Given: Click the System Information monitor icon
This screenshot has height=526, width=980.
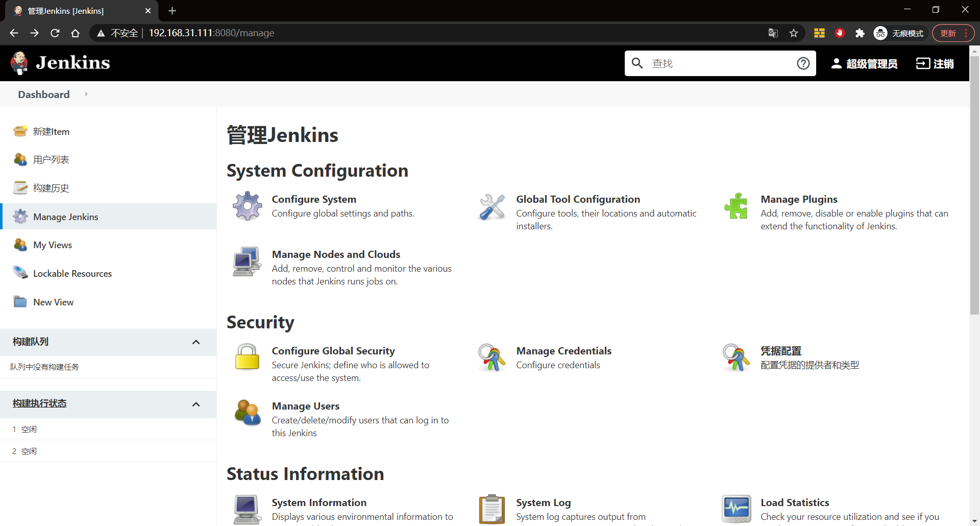Looking at the screenshot, I should coord(248,509).
